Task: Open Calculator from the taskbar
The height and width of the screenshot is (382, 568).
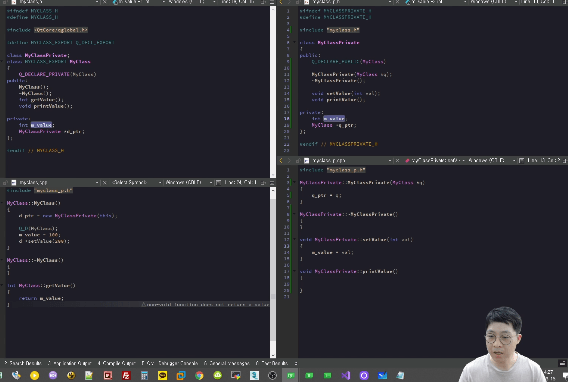Action: click(144, 375)
